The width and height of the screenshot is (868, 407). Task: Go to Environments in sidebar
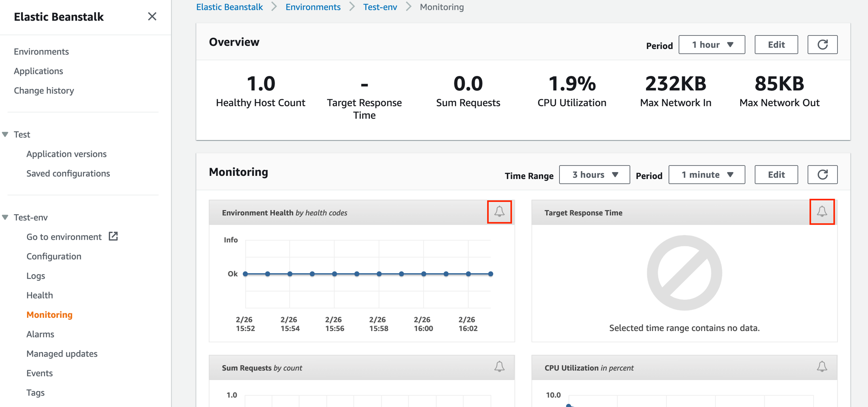(x=41, y=52)
